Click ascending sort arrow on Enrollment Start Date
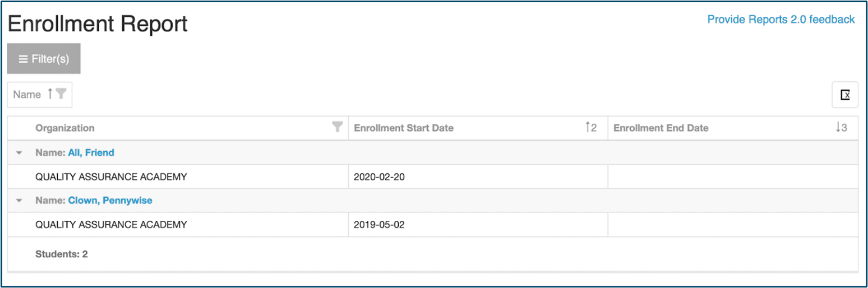 (x=588, y=127)
